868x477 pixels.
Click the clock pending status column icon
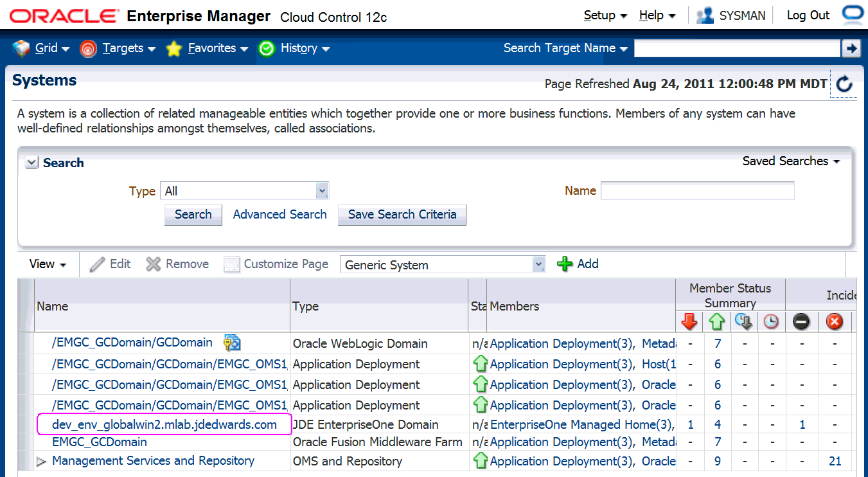pos(771,321)
